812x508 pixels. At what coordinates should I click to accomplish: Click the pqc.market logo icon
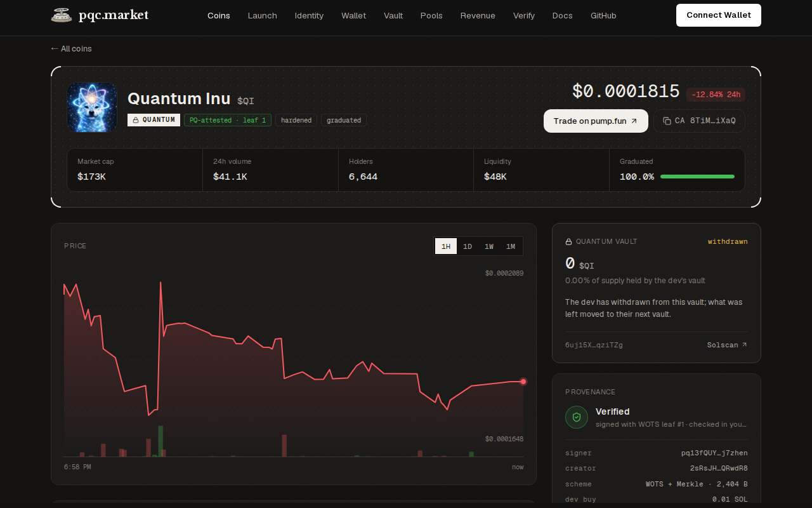point(62,15)
